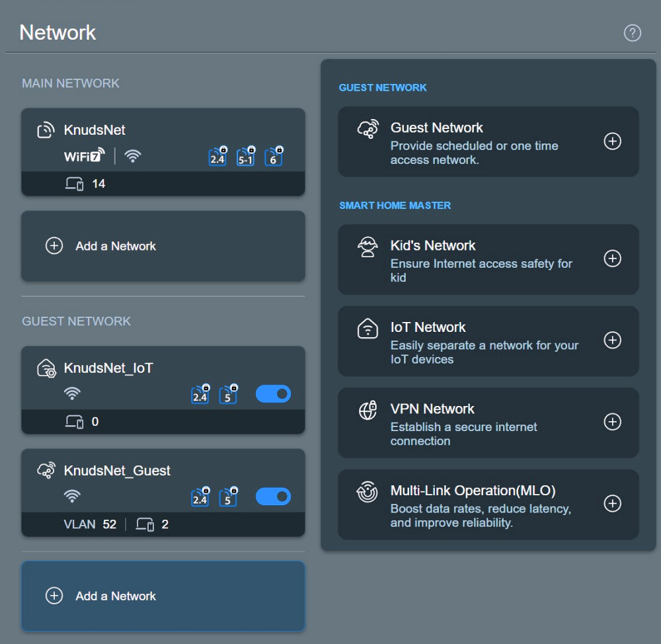Click the 2.4 GHz band icon on KnudsNet_IoT
The image size is (661, 644).
pos(200,395)
